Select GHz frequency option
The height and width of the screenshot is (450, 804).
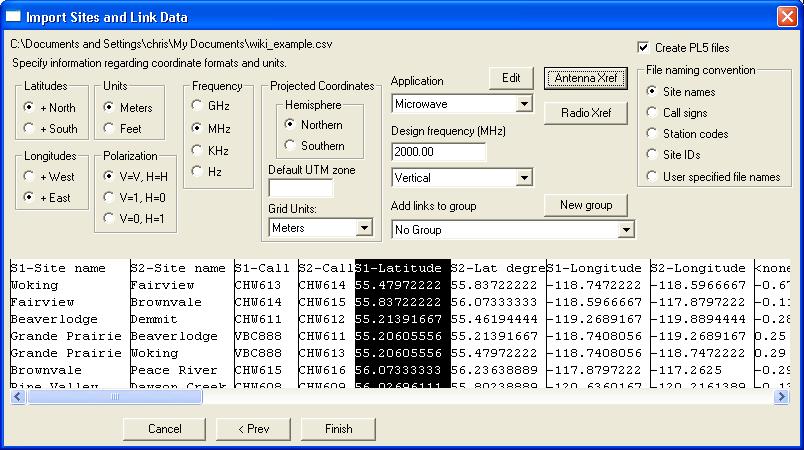[x=197, y=105]
